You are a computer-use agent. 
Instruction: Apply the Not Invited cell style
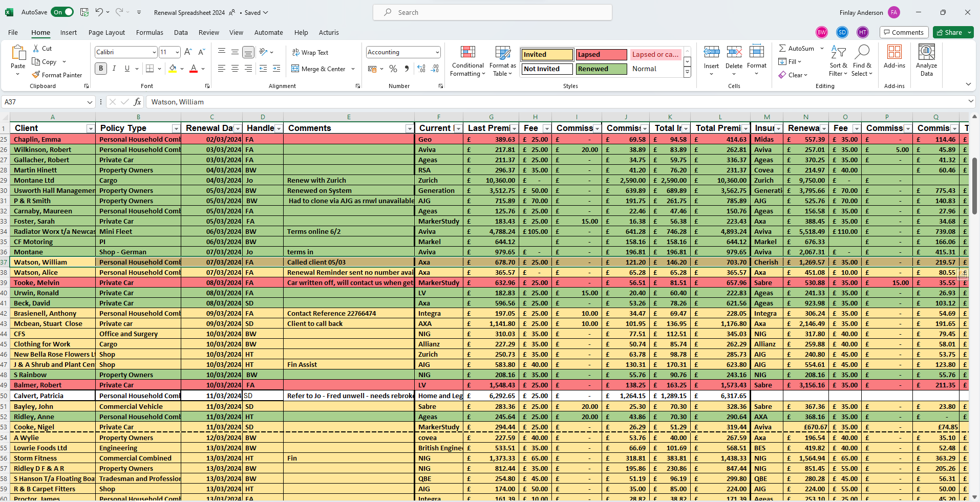click(547, 69)
